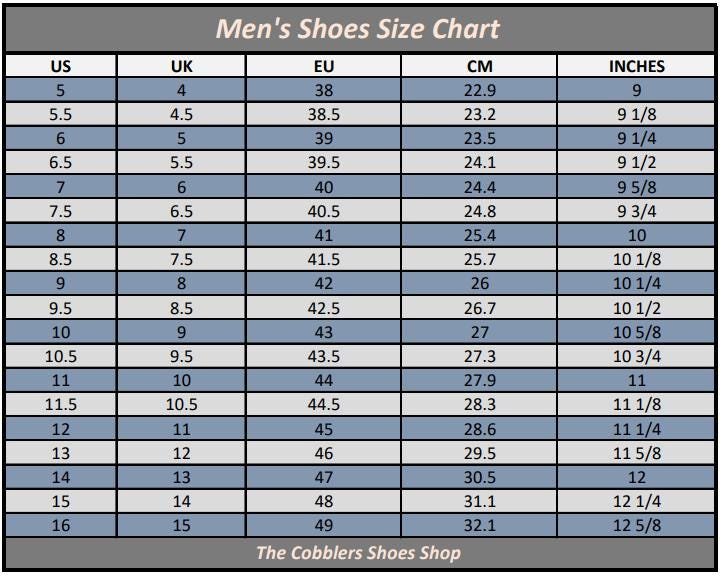Click the Men's Shoes Size Chart title
This screenshot has height=577, width=723.
(x=358, y=29)
